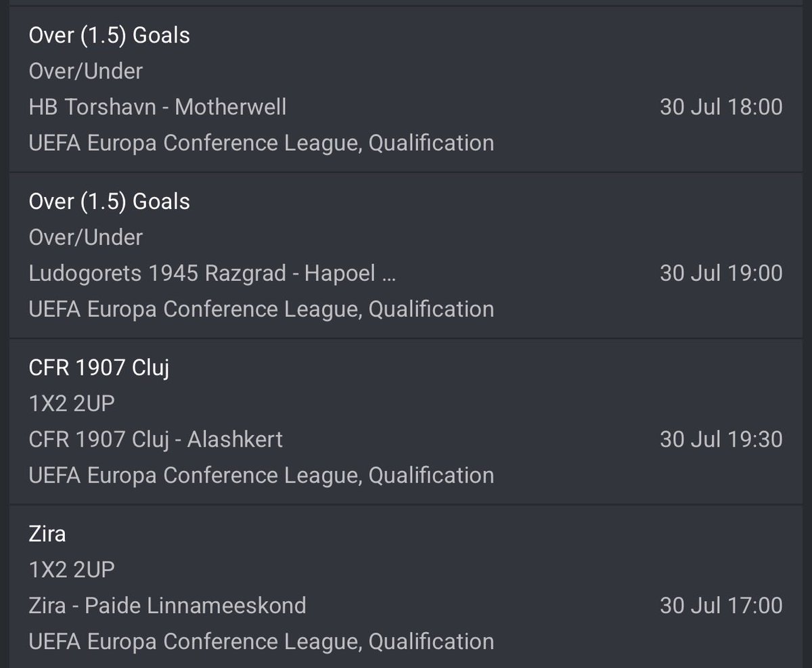Open Conference League Qualification under Torshavn match
This screenshot has height=668, width=812.
coord(261,143)
